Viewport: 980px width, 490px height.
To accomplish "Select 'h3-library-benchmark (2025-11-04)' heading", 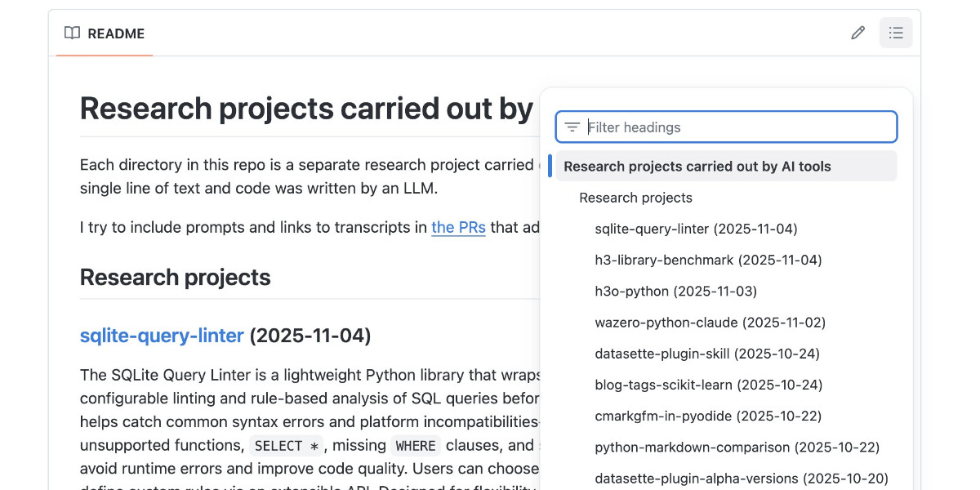I will click(x=707, y=260).
